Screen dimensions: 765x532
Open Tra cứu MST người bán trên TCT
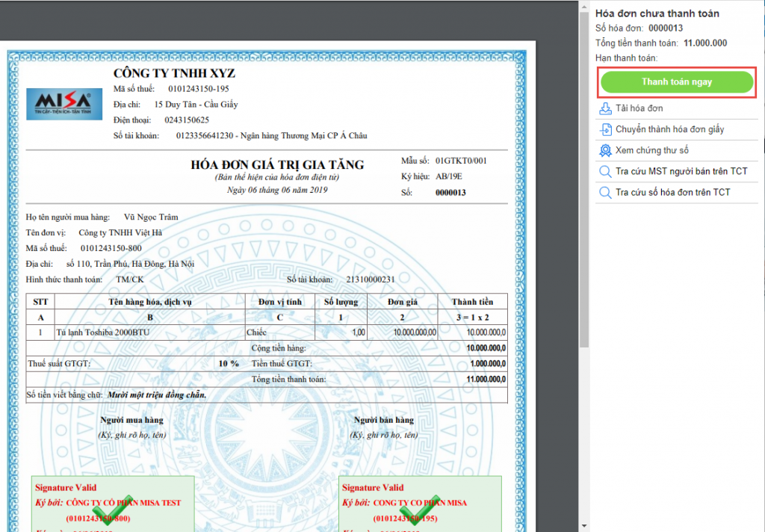point(681,171)
